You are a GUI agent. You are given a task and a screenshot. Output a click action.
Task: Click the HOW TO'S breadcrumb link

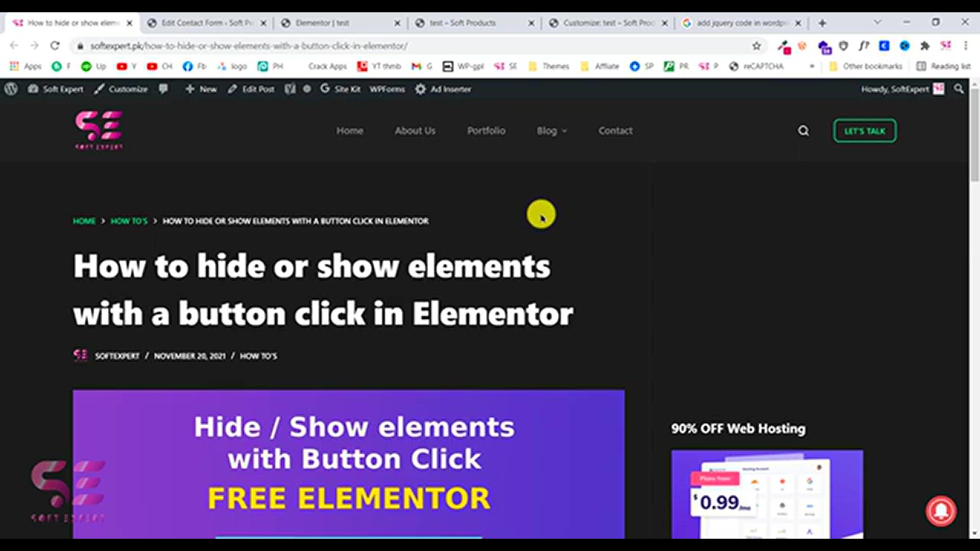129,221
